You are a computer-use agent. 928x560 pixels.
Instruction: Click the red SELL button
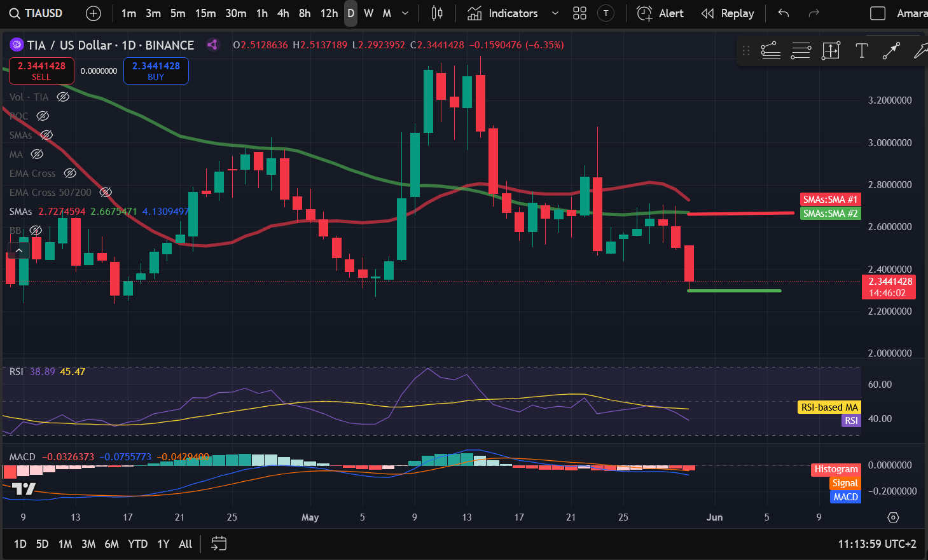(41, 71)
